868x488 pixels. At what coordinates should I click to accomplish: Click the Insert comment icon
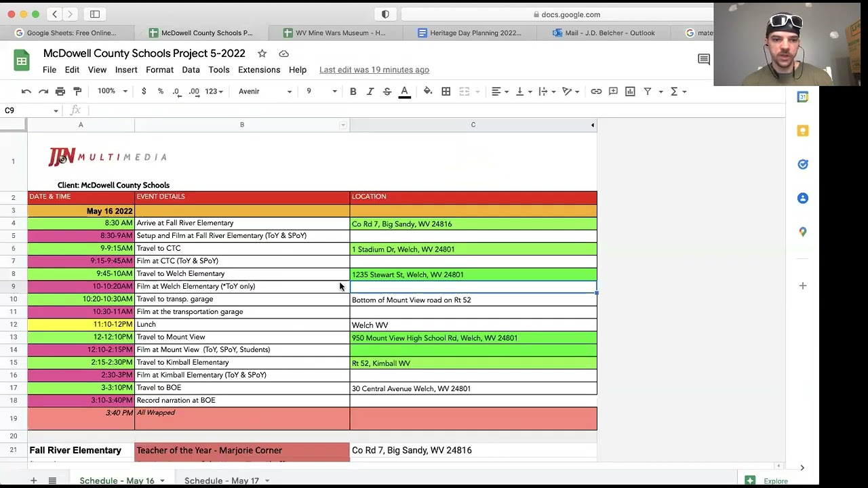613,91
